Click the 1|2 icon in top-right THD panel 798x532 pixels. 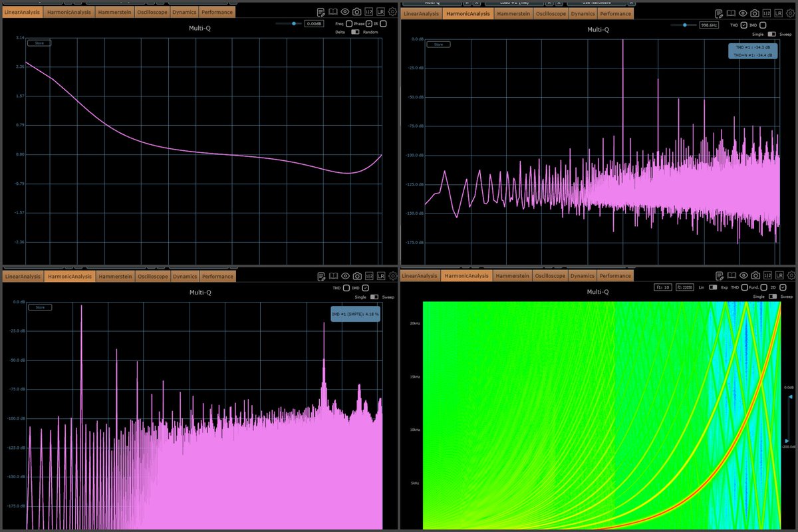pos(766,13)
